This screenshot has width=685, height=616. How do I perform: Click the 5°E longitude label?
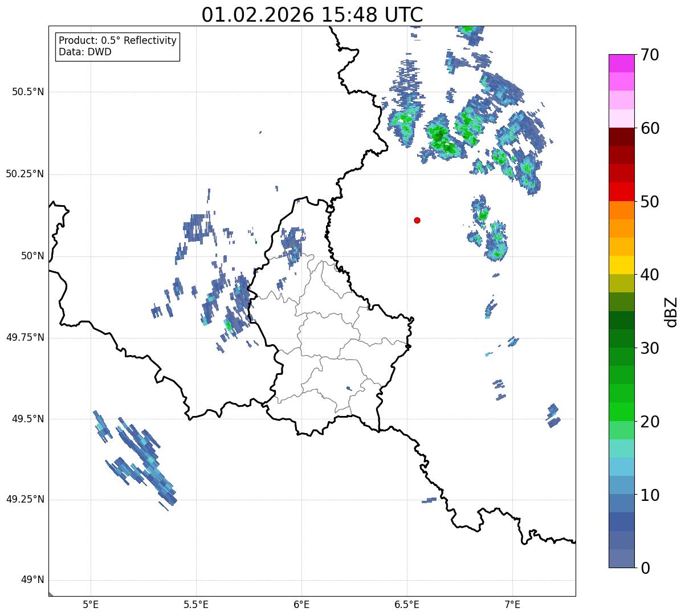click(x=91, y=603)
